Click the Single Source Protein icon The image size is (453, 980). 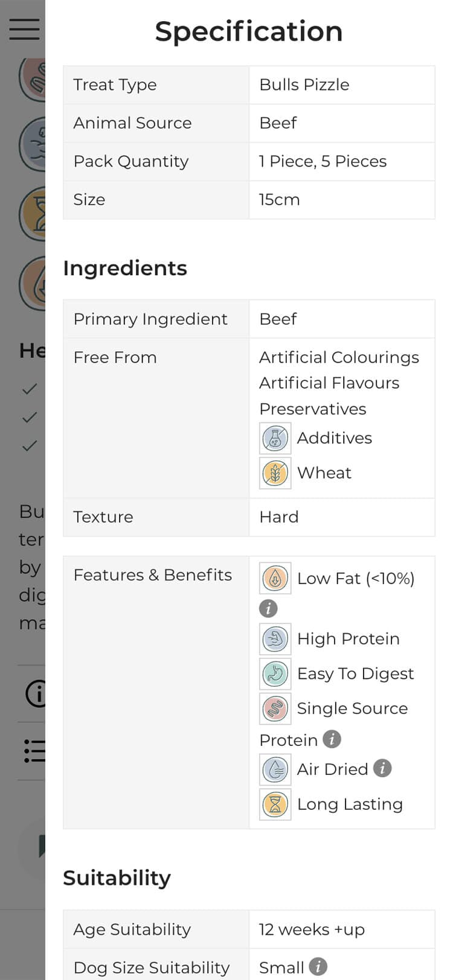pos(275,708)
